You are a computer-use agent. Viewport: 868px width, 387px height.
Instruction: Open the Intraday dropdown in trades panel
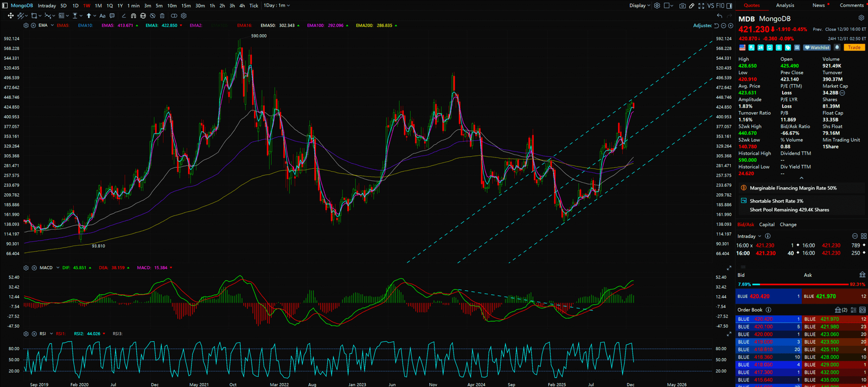[x=749, y=236]
